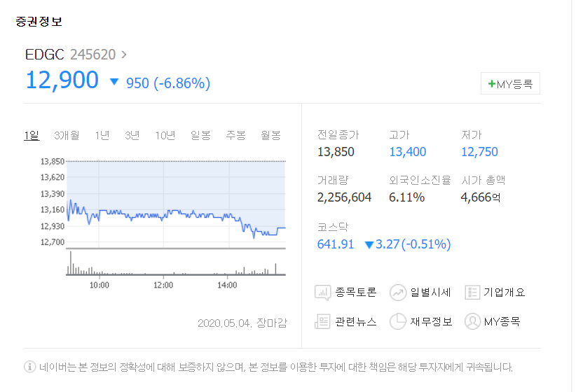Click the intraday price chart area
576x392 pixels.
click(x=176, y=204)
